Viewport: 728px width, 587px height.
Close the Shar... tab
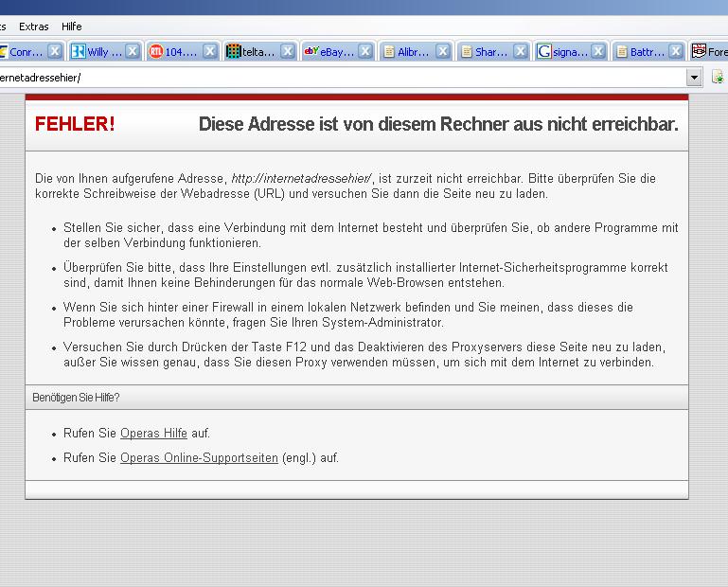pyautogui.click(x=521, y=51)
